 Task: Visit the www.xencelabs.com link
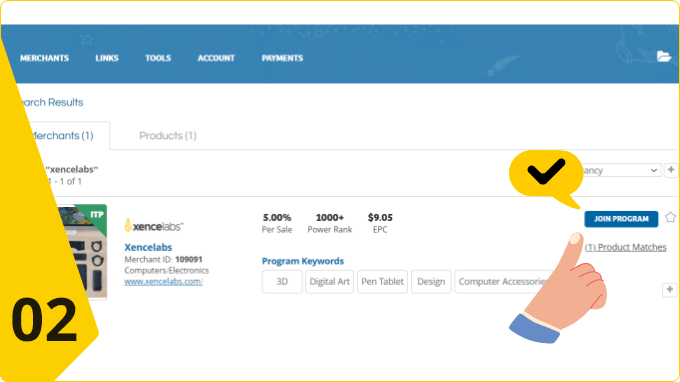click(163, 281)
